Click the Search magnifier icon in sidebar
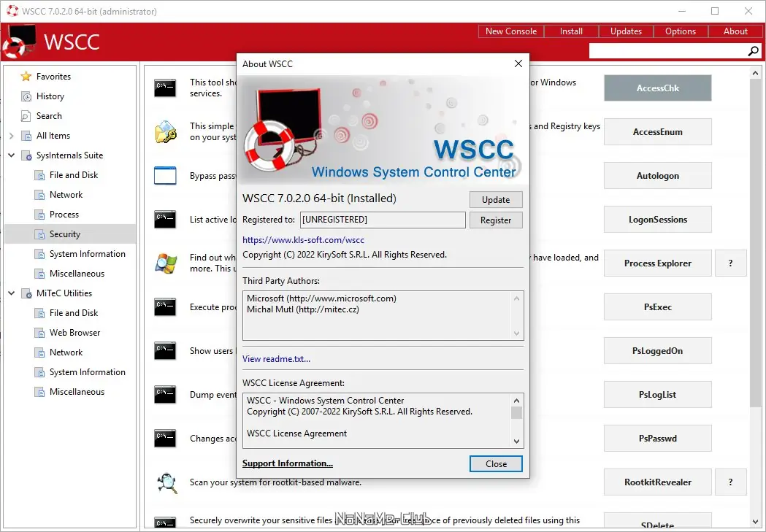The height and width of the screenshot is (532, 766). pyautogui.click(x=26, y=116)
